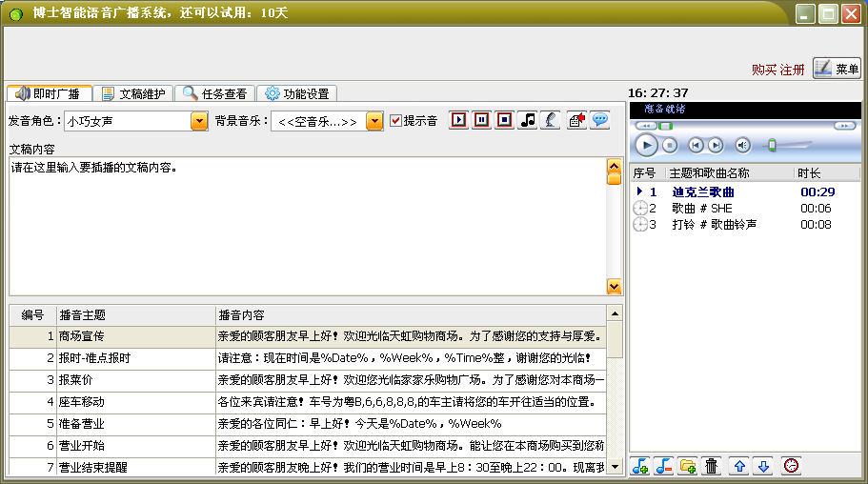Open the 发音角色 dropdown
This screenshot has height=484, width=868.
pyautogui.click(x=199, y=121)
